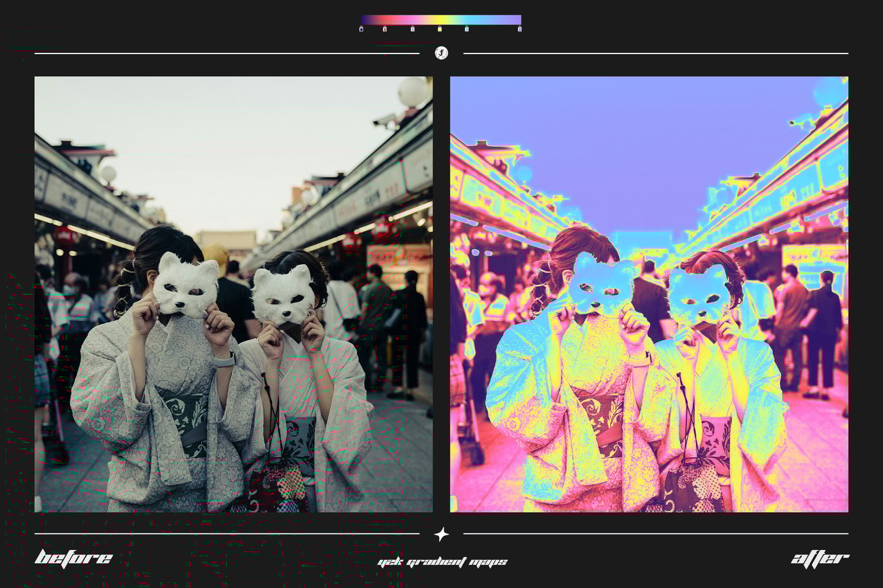Click the 'y2k gradient maps' title text

(x=441, y=561)
